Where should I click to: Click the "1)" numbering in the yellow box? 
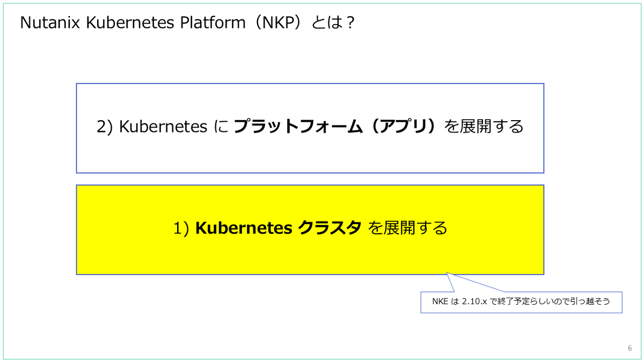pyautogui.click(x=181, y=228)
